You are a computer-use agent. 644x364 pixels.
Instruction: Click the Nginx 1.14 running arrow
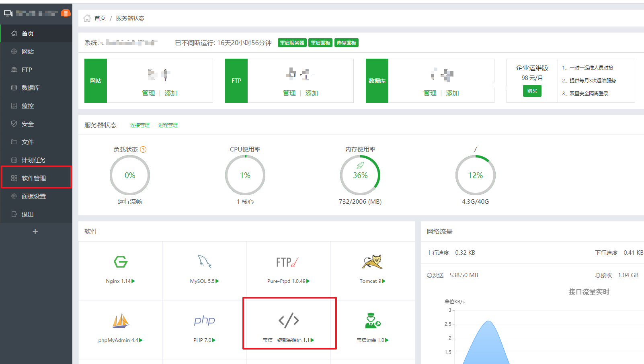point(133,281)
